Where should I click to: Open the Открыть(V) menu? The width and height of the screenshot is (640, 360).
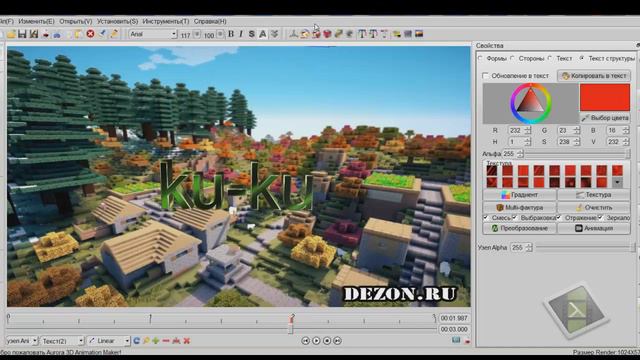click(x=76, y=21)
